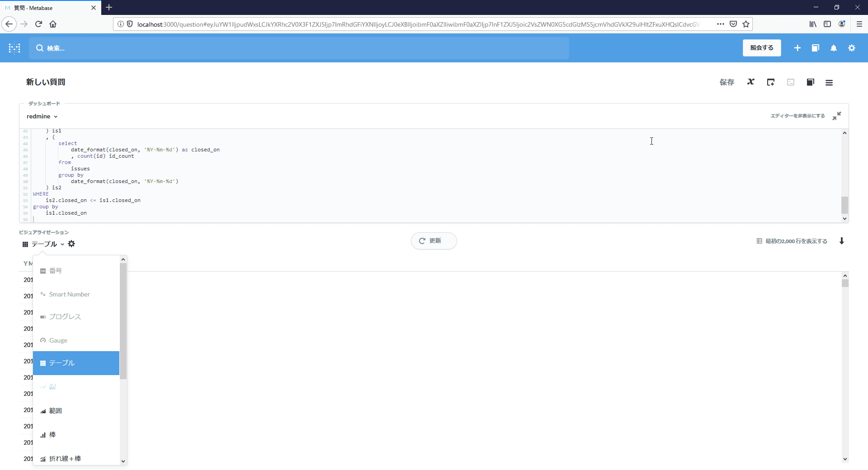
Task: Click the Metabase logo home icon
Action: (x=14, y=48)
